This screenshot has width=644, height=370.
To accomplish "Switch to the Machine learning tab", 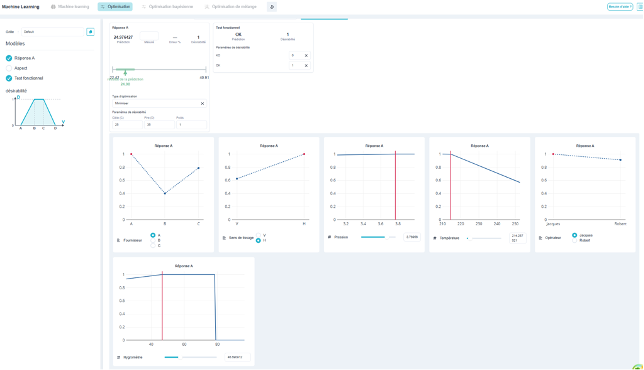I will [x=70, y=7].
